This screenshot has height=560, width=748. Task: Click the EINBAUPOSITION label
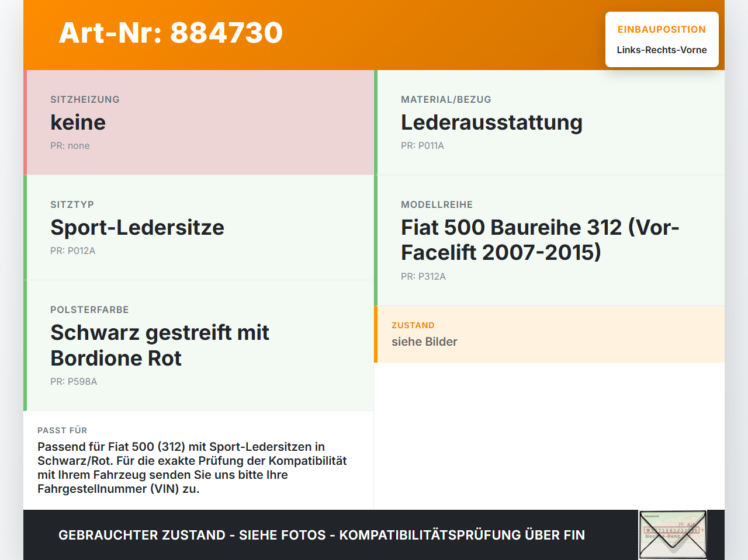coord(662,29)
